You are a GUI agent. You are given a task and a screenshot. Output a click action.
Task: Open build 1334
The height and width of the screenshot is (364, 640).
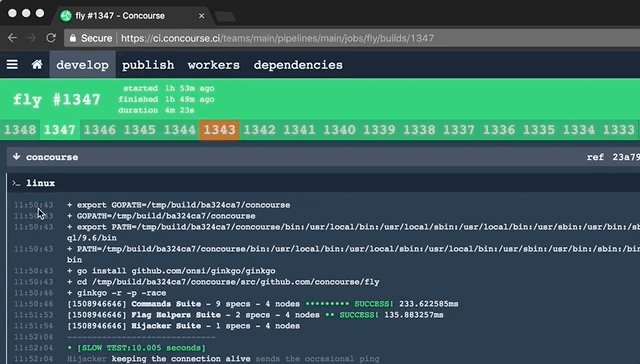[x=579, y=130]
